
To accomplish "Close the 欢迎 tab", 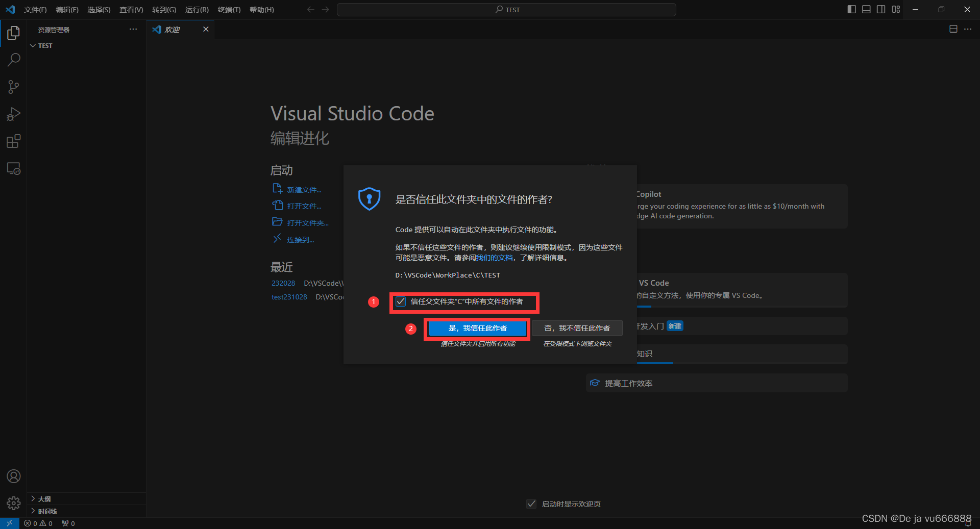I will point(206,29).
